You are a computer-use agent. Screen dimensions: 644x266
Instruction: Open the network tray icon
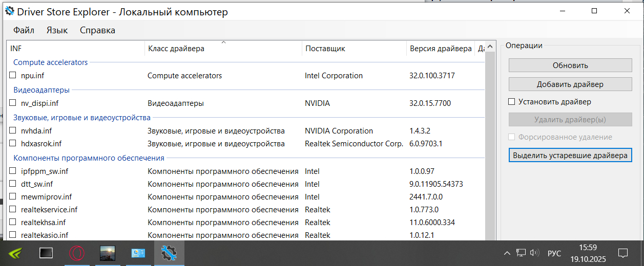[x=521, y=253]
